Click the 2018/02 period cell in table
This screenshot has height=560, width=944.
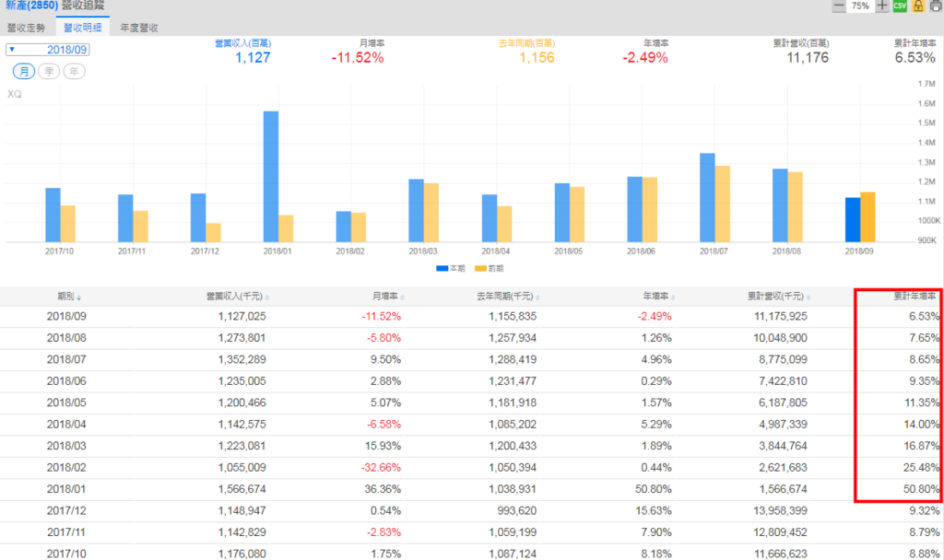tap(66, 468)
